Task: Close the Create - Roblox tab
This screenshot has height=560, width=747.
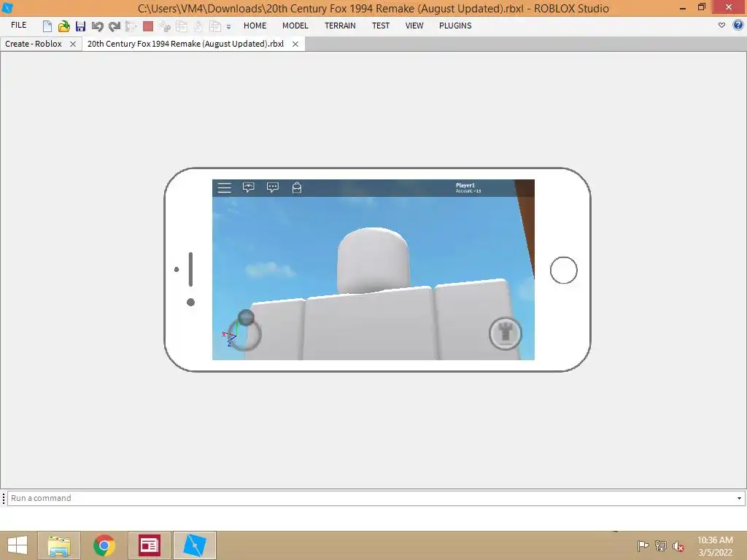Action: [73, 44]
